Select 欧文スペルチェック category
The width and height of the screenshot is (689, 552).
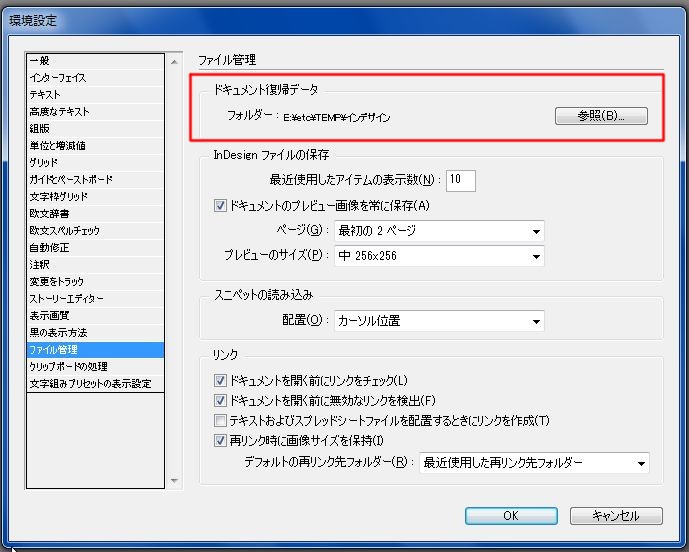click(x=95, y=230)
